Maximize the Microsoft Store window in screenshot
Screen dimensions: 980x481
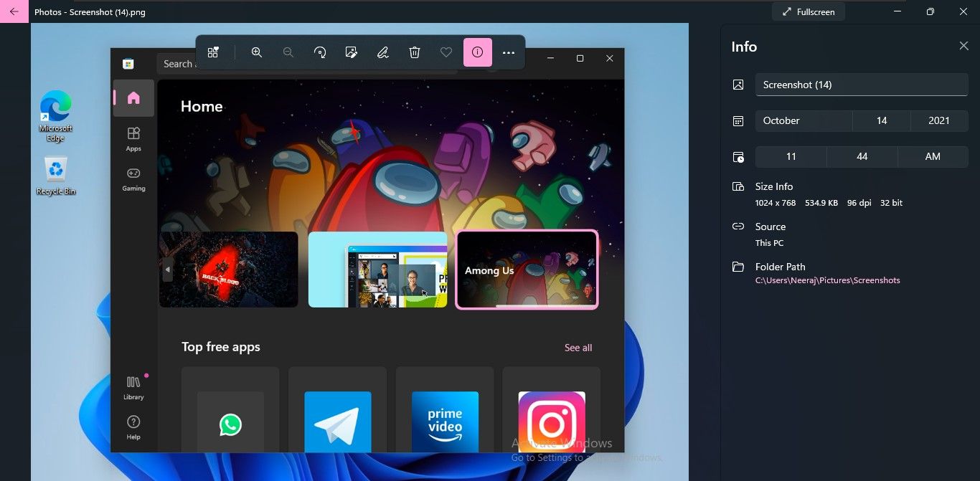coord(580,59)
